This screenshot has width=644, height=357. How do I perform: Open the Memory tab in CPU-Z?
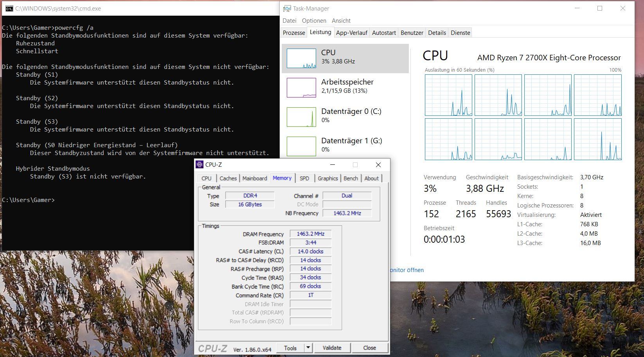click(x=282, y=178)
